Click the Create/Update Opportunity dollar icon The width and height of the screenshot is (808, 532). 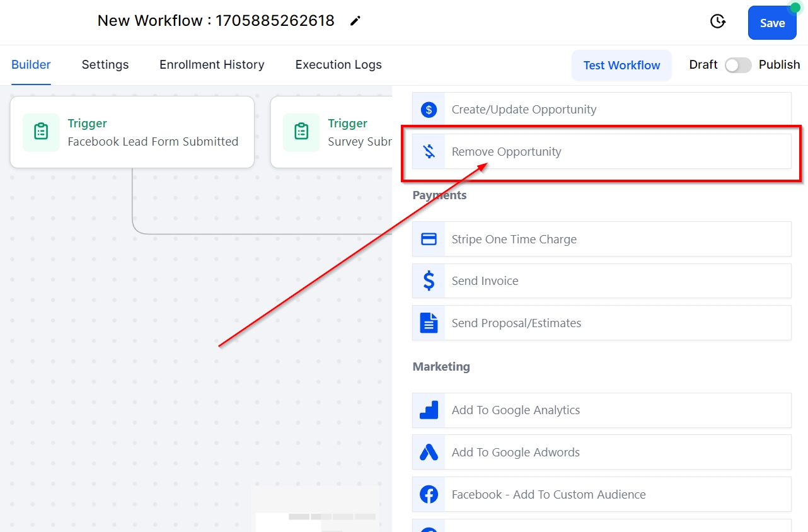[x=429, y=110]
